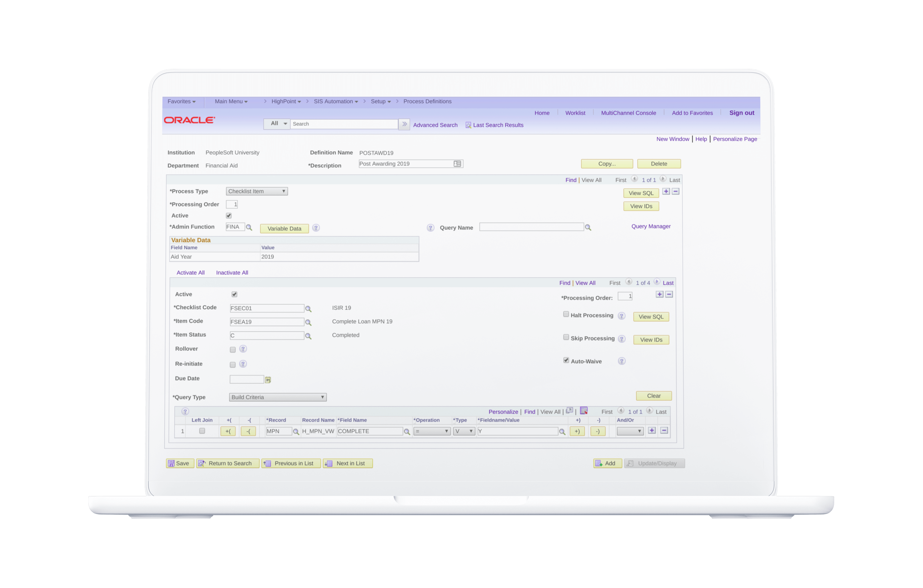This screenshot has height=588, width=923.
Task: Open the And/Or dropdown
Action: click(x=630, y=432)
